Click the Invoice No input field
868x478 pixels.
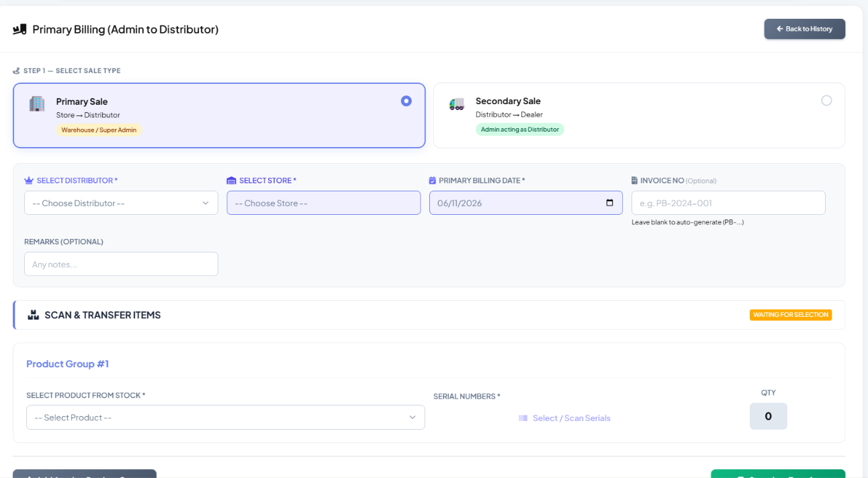point(728,203)
